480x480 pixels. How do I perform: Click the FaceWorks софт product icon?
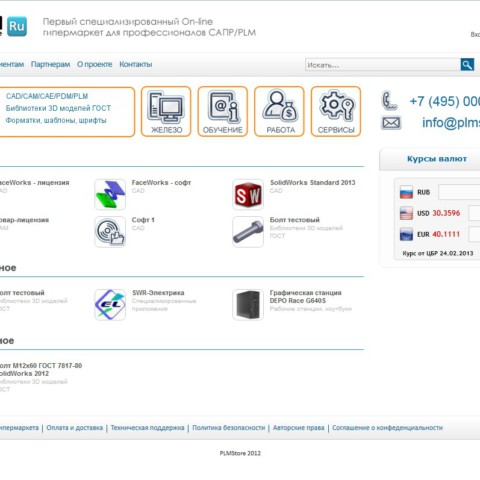[x=110, y=195]
